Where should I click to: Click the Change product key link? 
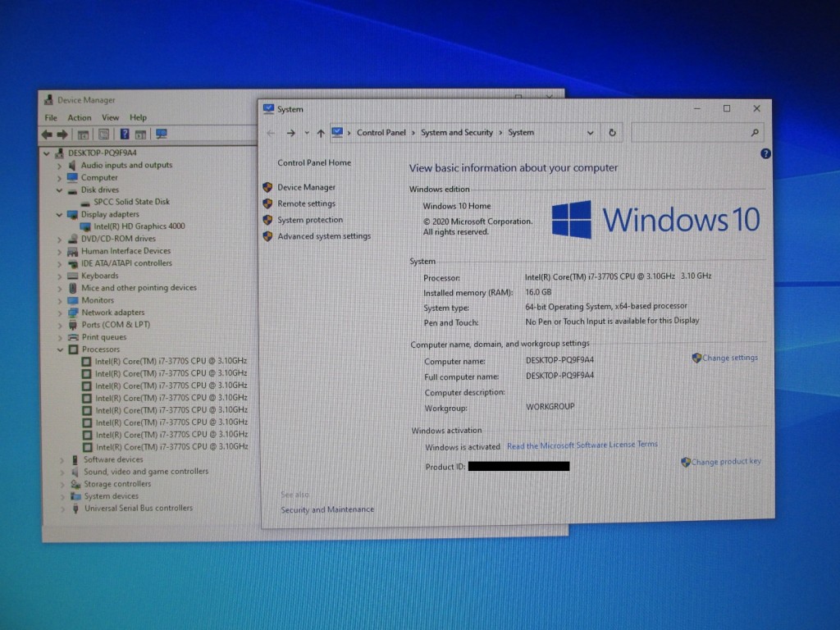click(725, 461)
